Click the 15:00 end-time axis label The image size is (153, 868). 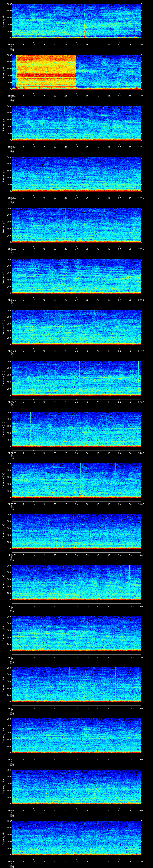141,44
